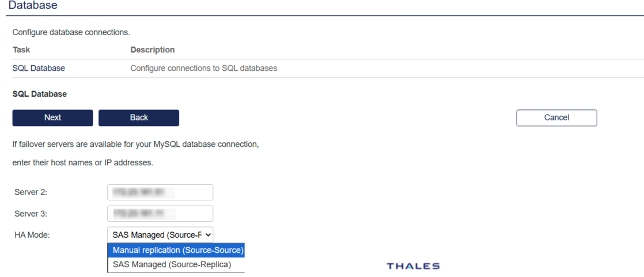Screen dimensions: 644x277
Task: Choose SAS Managed (Source-Replica) option
Action: click(x=172, y=264)
